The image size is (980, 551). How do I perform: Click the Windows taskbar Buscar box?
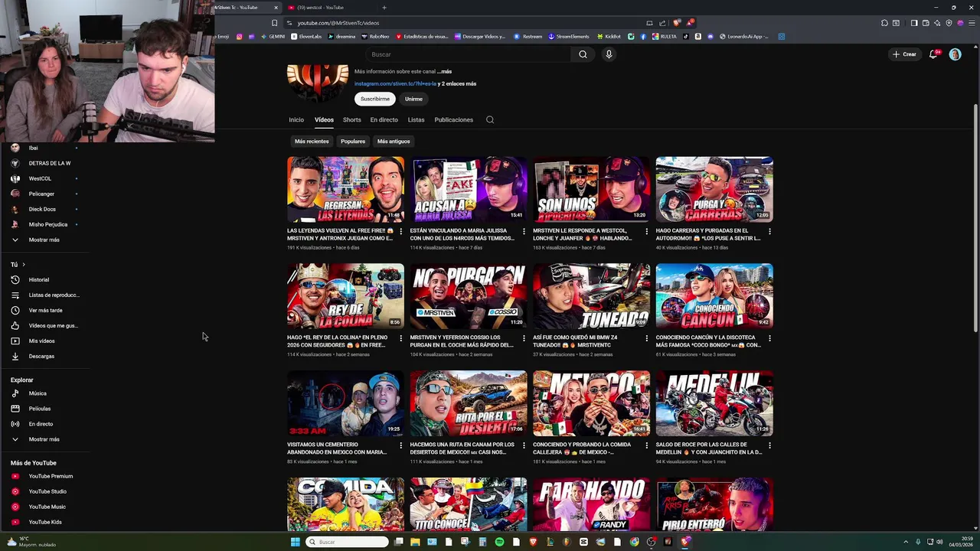pos(348,542)
